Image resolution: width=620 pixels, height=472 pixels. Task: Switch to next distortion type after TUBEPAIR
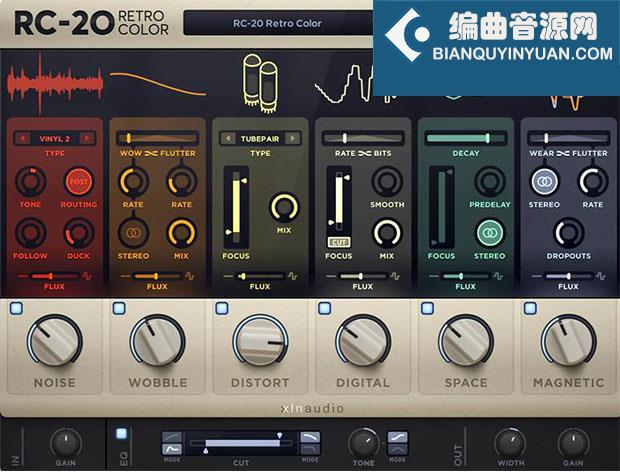click(x=293, y=138)
